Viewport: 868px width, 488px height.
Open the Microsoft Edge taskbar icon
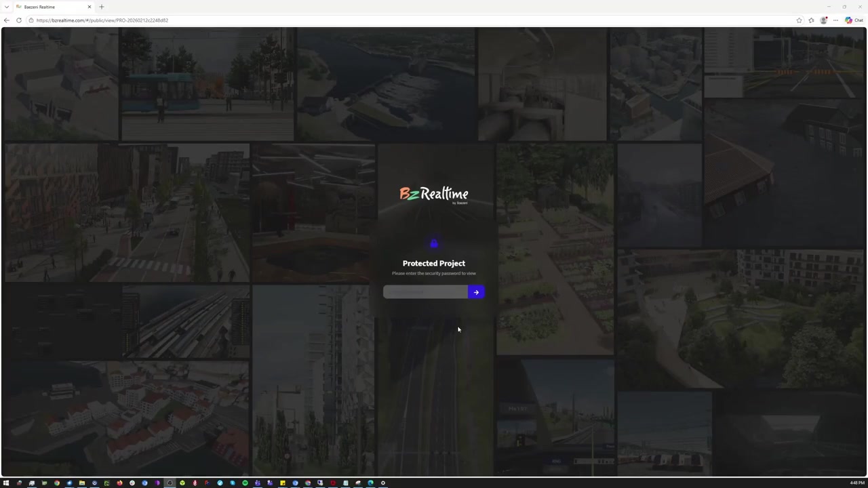[x=370, y=483]
